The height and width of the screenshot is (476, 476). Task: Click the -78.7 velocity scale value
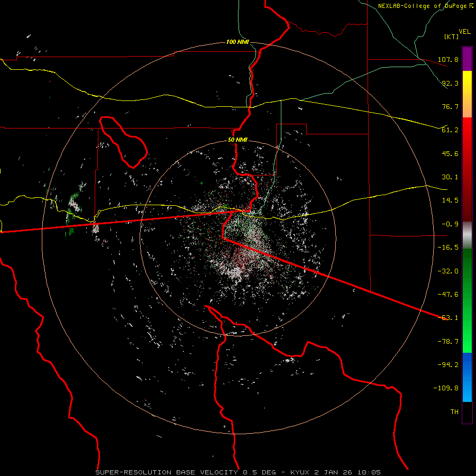448,342
